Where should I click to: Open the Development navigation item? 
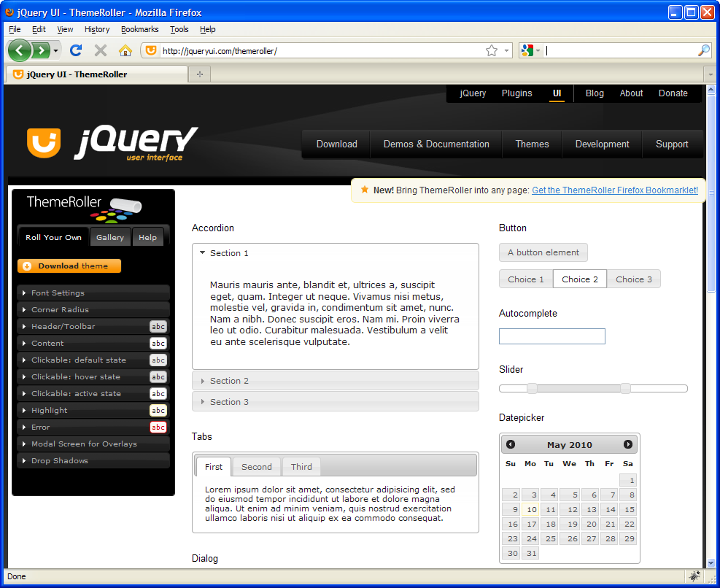coord(602,144)
